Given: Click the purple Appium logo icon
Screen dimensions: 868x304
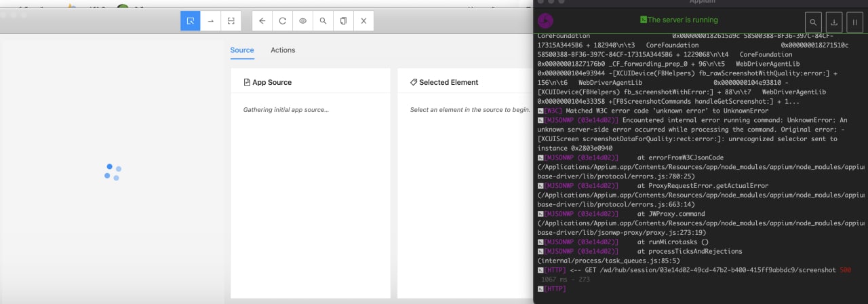Looking at the screenshot, I should point(545,21).
